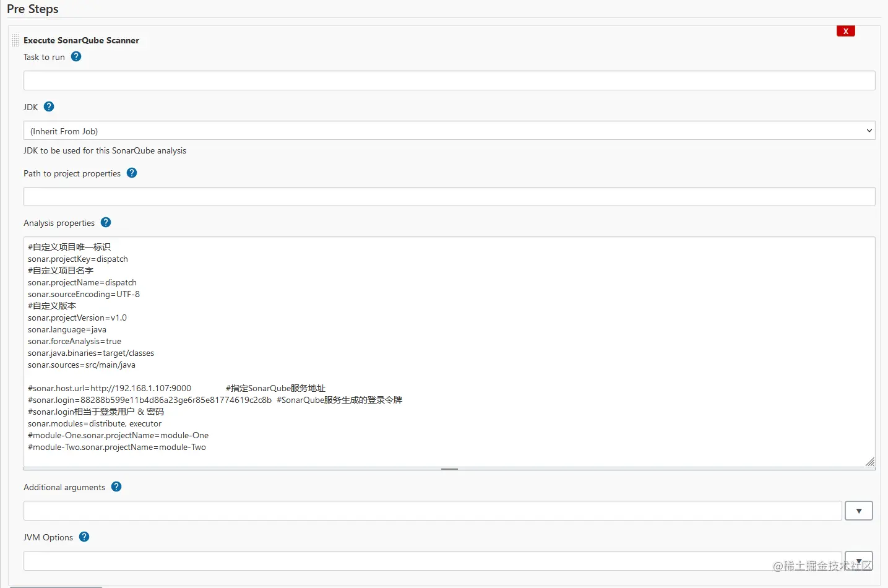Focus the JVM Options input
This screenshot has height=588, width=888.
point(433,561)
